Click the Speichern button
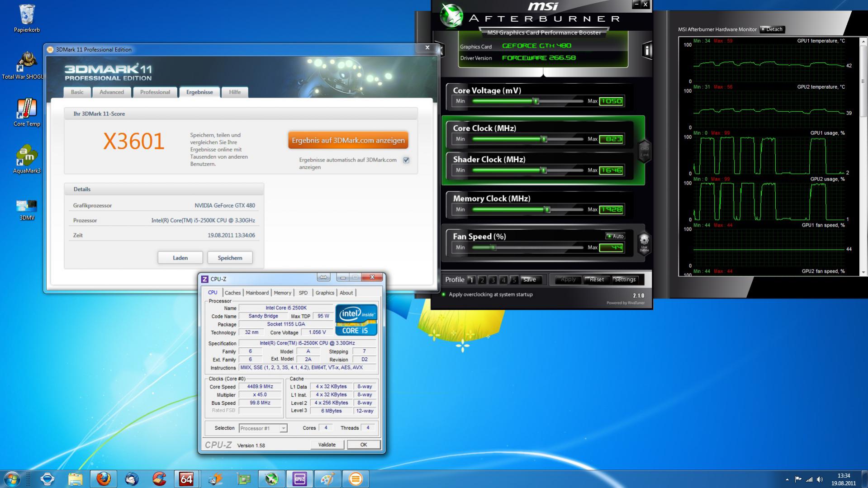Screen dimensions: 868x488 click(230, 258)
